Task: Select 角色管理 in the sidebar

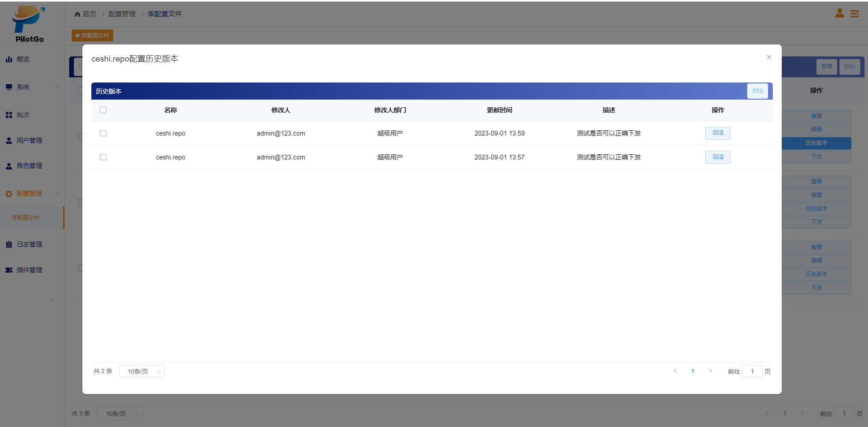Action: tap(29, 166)
